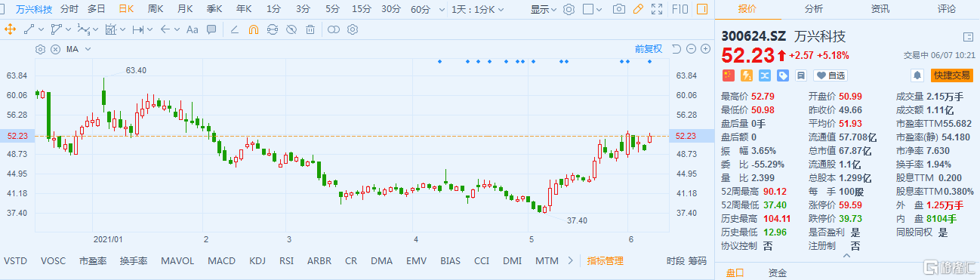Open drawing toolbar settings gear
980x280 pixels.
pos(352,29)
